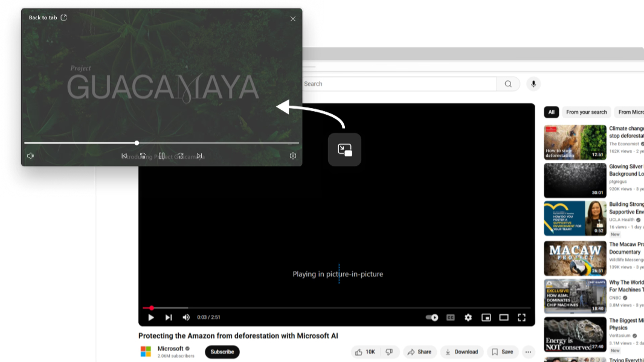Click the PiP progress slider handle
Screen dimensions: 644x362
pos(137,143)
